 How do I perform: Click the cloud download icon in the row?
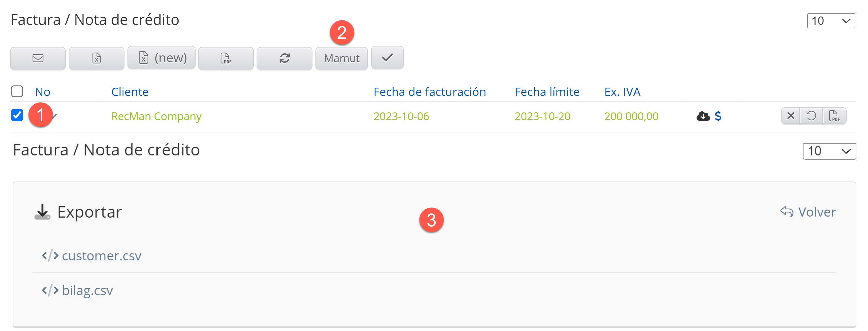point(703,116)
